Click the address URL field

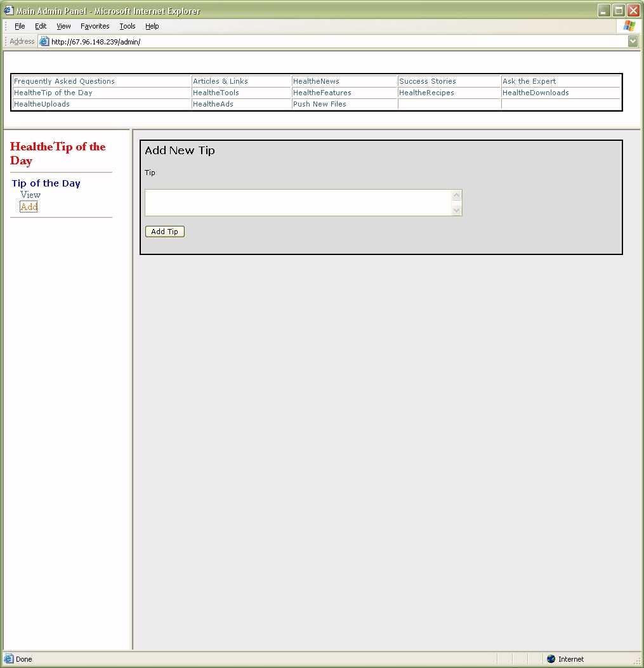coord(336,42)
